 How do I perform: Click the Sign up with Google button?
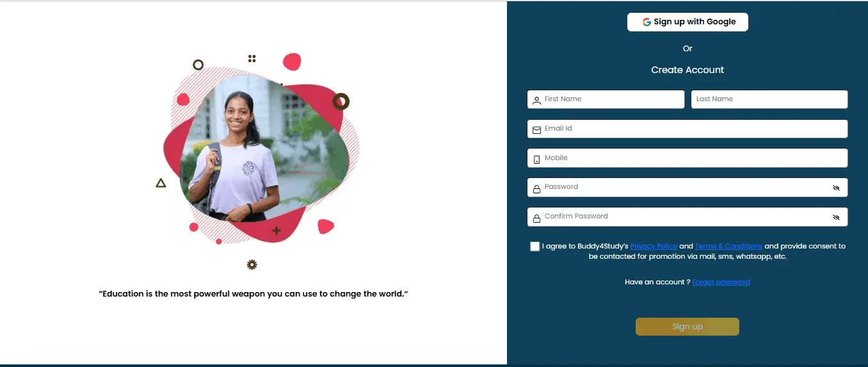(687, 22)
